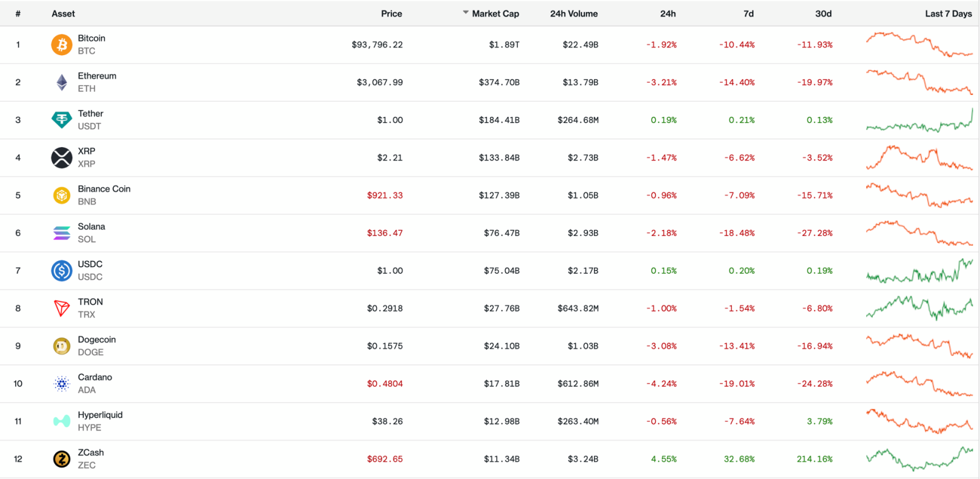Click the Tether green logo icon
The height and width of the screenshot is (479, 980).
[61, 120]
